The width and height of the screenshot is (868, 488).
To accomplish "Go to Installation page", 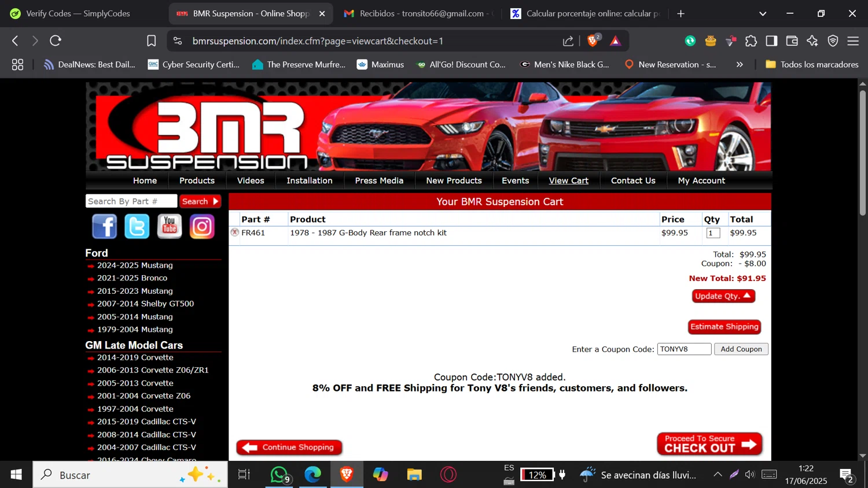I will click(310, 180).
